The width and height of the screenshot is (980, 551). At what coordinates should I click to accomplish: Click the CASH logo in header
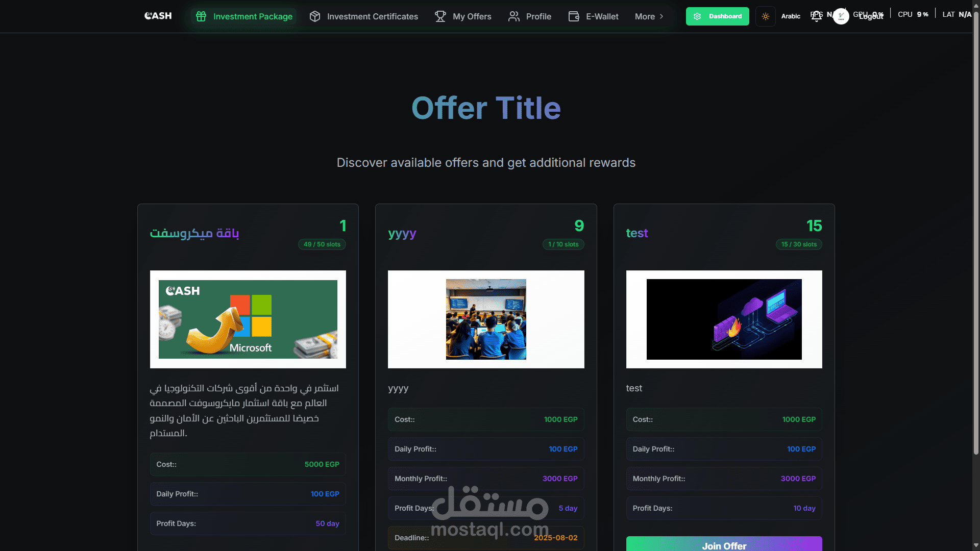click(158, 16)
